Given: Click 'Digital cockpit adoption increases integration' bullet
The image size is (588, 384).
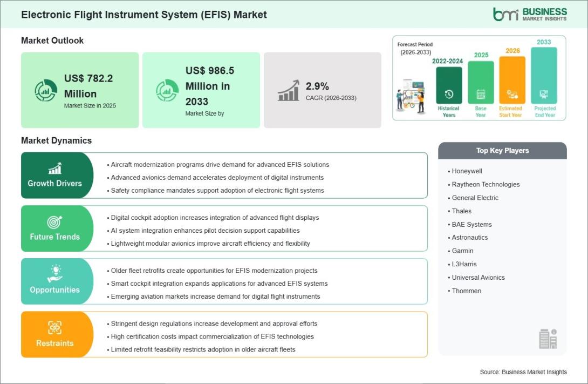Looking at the screenshot, I should tap(215, 218).
